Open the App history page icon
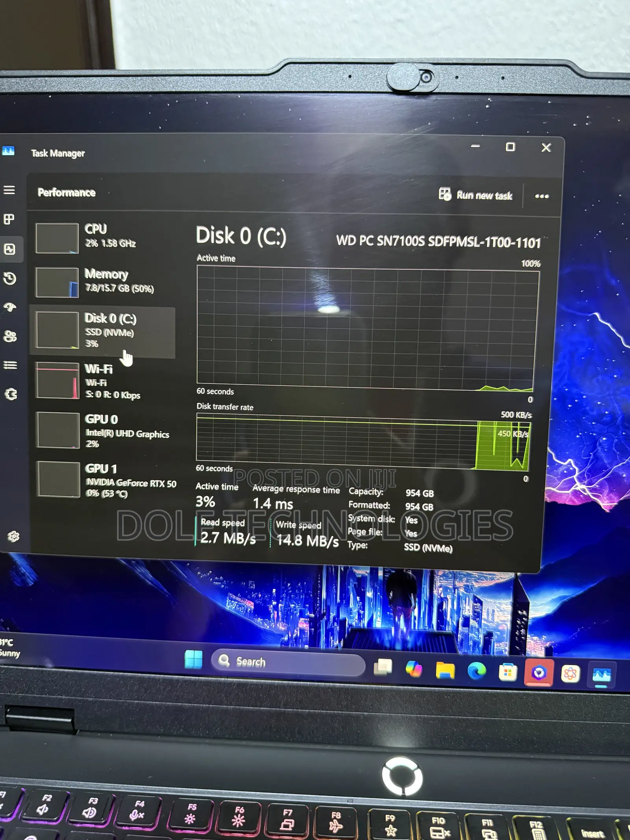The height and width of the screenshot is (840, 630). [x=10, y=278]
